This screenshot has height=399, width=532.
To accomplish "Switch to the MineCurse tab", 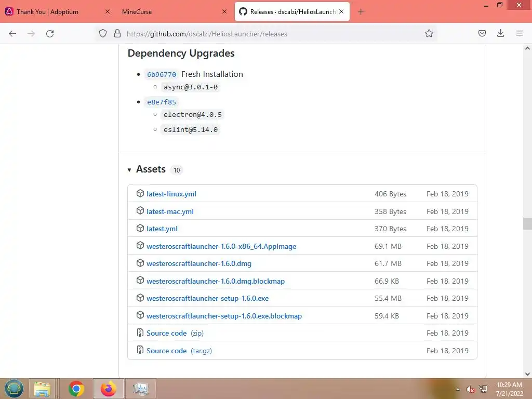I will pyautogui.click(x=137, y=12).
